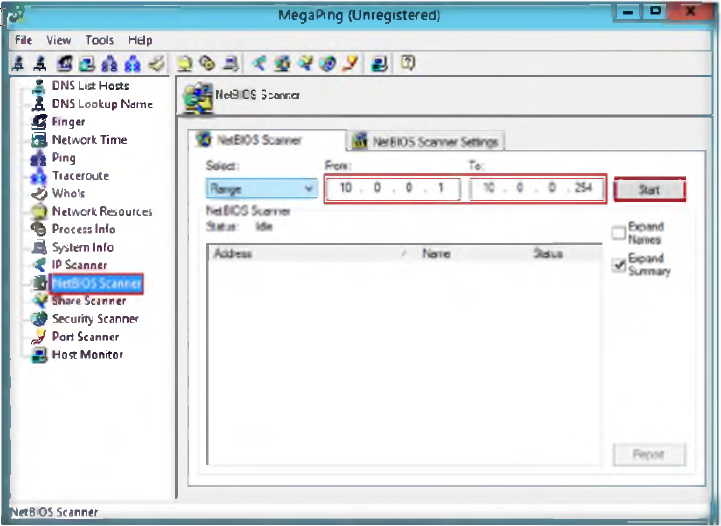721x526 pixels.
Task: Click the disabled Report button
Action: (649, 454)
